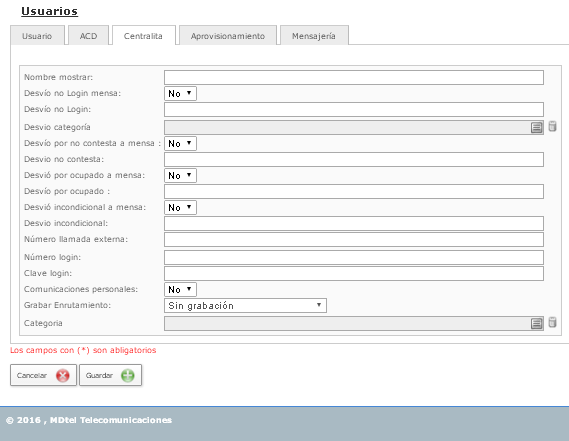This screenshot has height=441, width=569.
Task: Click trash icon beside Categoría field
Action: [x=552, y=322]
